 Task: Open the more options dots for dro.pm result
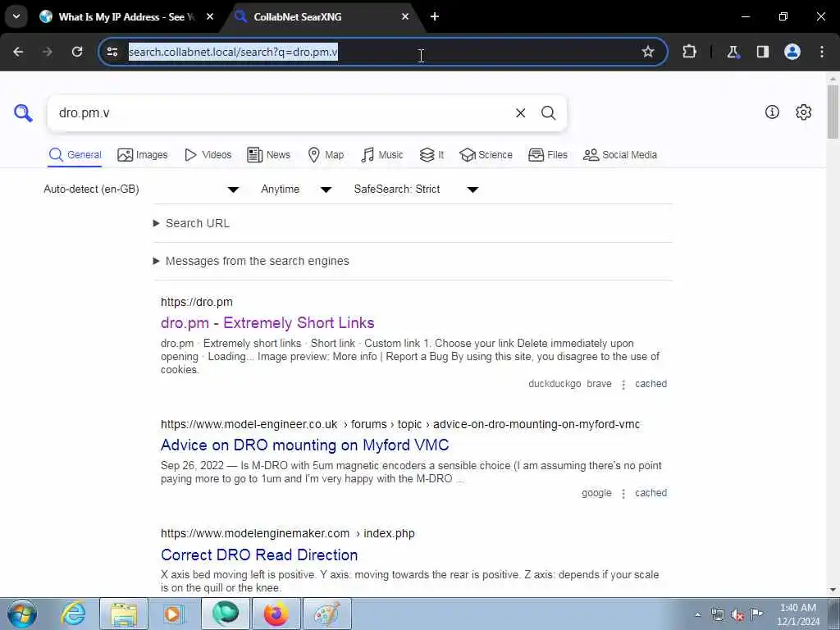pyautogui.click(x=623, y=385)
